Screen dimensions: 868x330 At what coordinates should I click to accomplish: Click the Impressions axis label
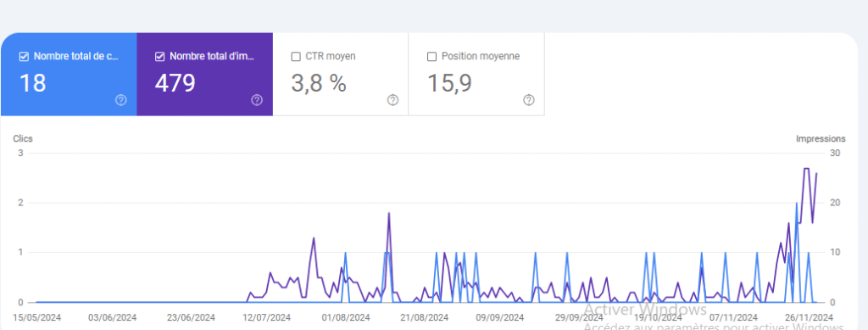pyautogui.click(x=821, y=139)
